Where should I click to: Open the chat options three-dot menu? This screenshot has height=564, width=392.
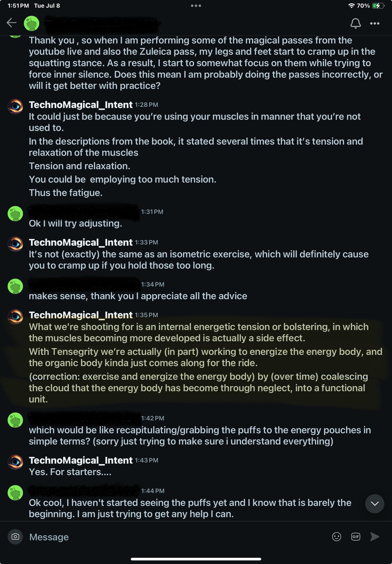click(x=375, y=23)
